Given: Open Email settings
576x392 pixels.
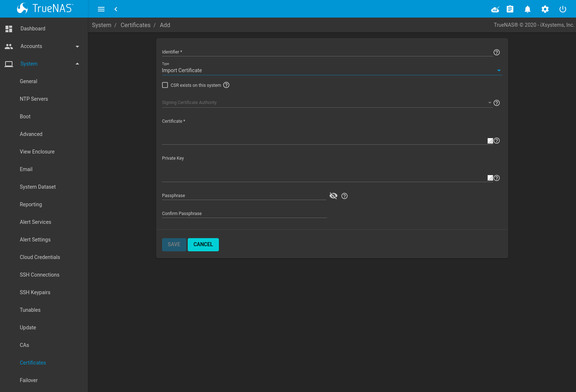Looking at the screenshot, I should click(x=26, y=169).
